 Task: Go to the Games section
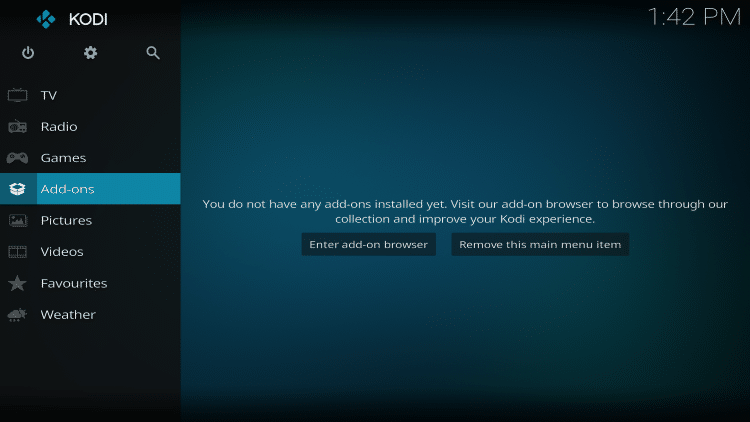click(90, 157)
